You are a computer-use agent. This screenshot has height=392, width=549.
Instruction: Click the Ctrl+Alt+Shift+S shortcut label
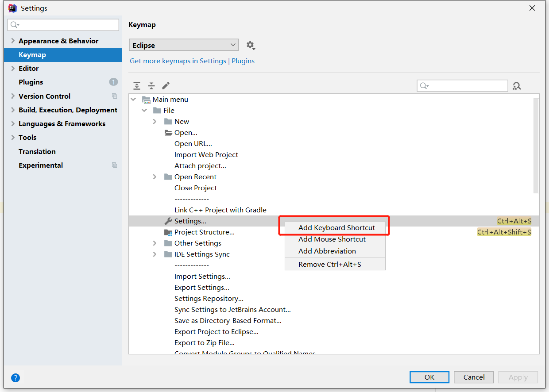(504, 232)
